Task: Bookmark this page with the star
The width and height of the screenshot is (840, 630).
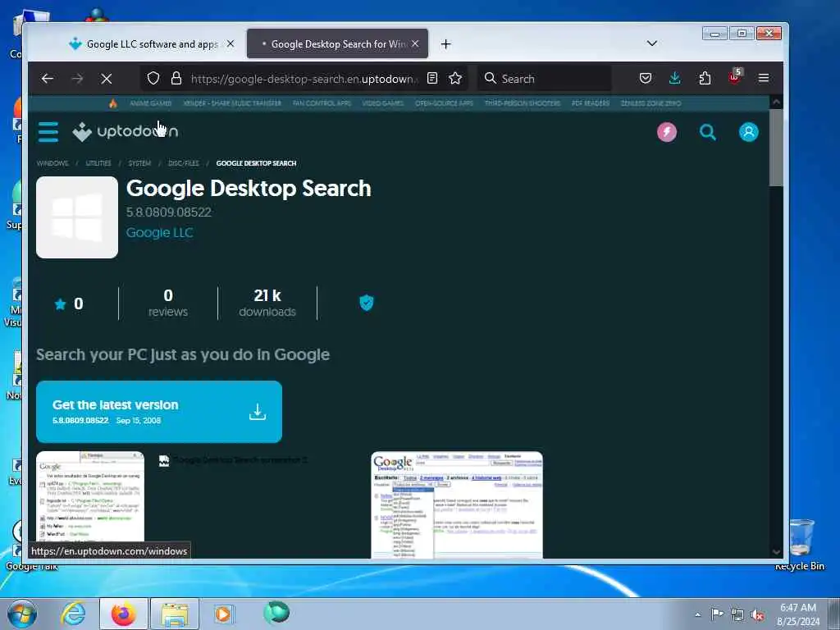Action: 455,78
